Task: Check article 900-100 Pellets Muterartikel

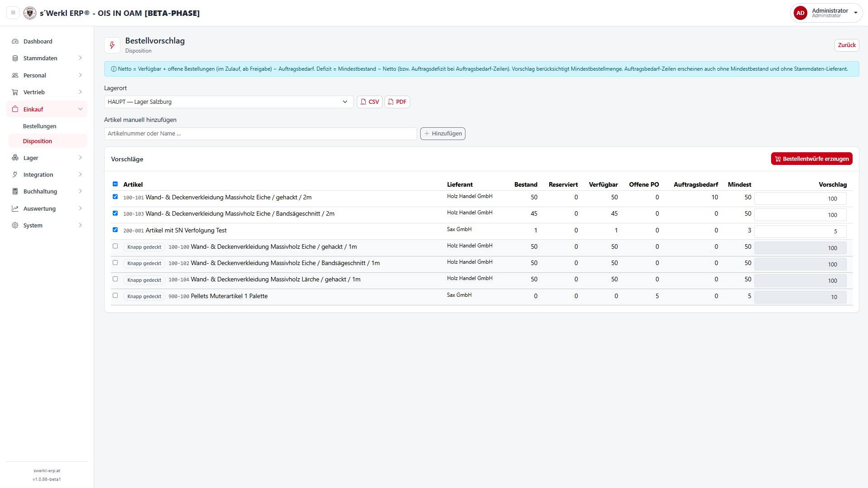Action: tap(115, 295)
